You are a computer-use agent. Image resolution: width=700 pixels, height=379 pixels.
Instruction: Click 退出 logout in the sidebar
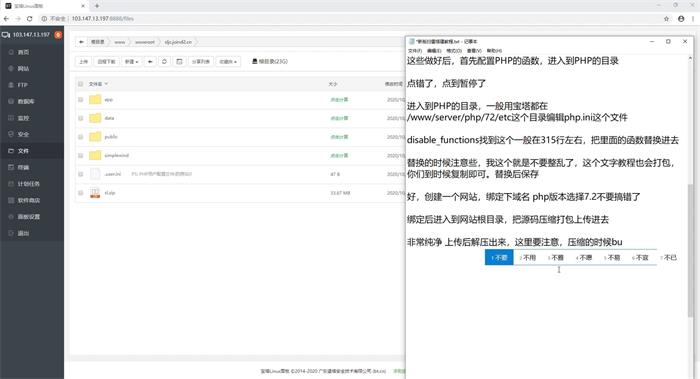click(23, 233)
